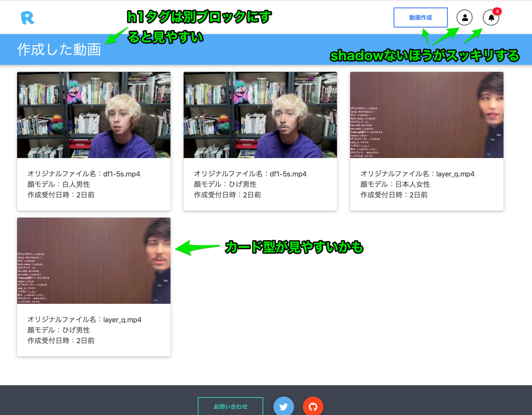Click 顔モデル：ひげ男性 on df1-5s.mp4 card
Screen dimensions: 532x415
[225, 184]
